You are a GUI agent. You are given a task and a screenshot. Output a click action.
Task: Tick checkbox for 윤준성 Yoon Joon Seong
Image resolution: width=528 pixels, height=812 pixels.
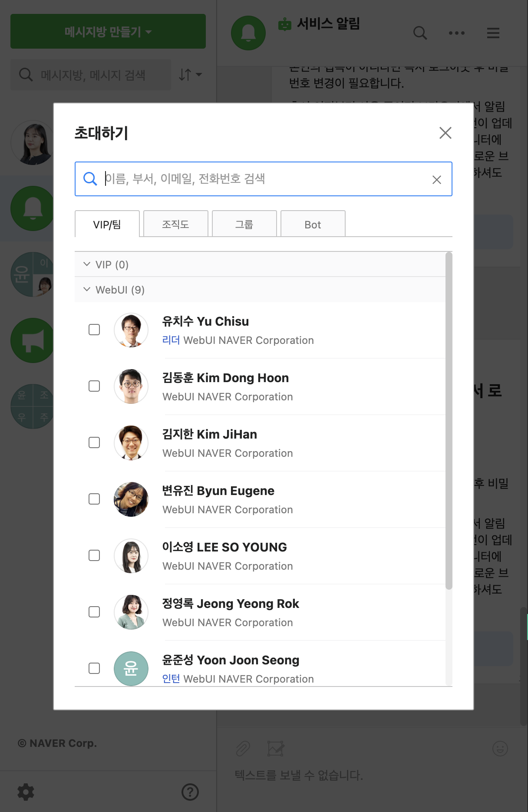click(x=94, y=668)
